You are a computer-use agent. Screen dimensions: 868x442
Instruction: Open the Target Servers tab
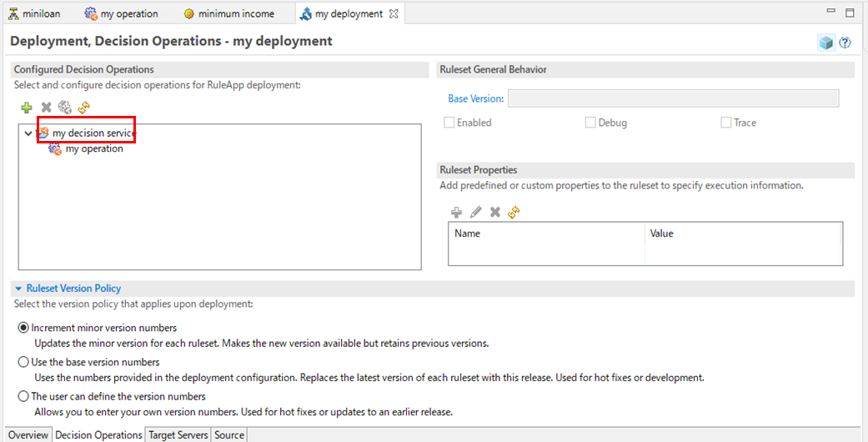pyautogui.click(x=178, y=434)
